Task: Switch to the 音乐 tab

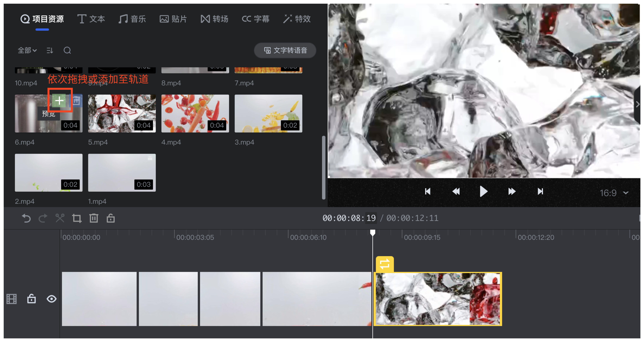Action: pyautogui.click(x=132, y=19)
